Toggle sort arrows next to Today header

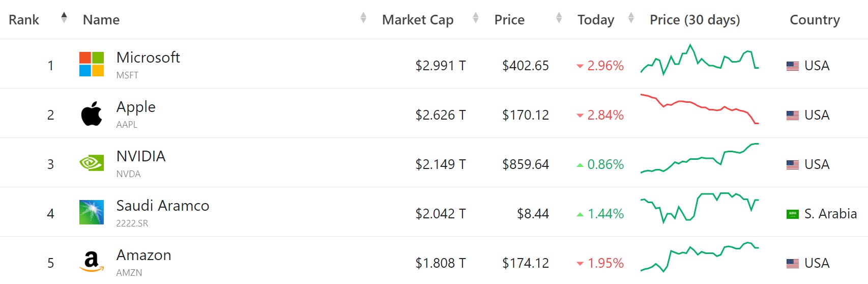(631, 18)
